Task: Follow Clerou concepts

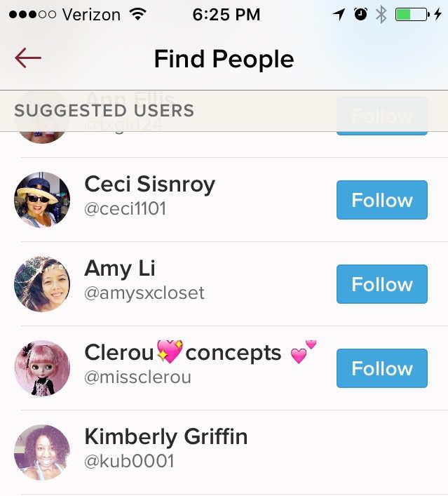Action: (x=381, y=368)
